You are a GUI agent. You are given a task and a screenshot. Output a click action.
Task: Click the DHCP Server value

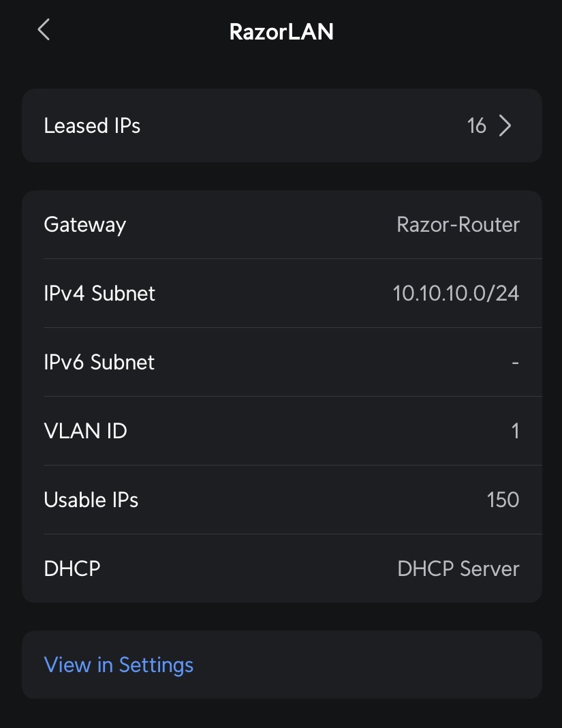tap(458, 569)
